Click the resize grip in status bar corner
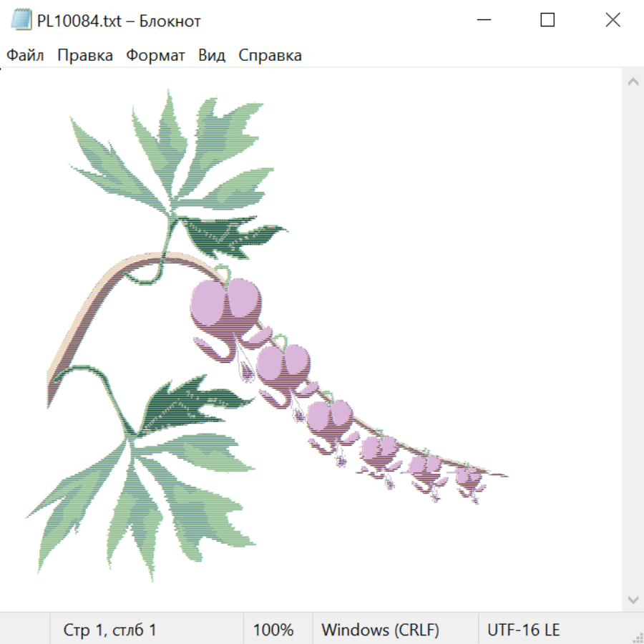 637,637
